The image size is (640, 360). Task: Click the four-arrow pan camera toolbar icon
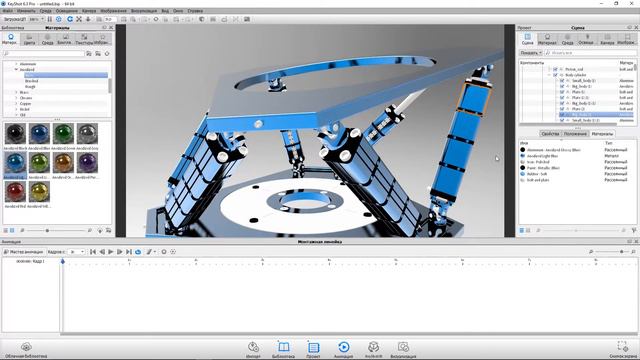click(x=79, y=19)
